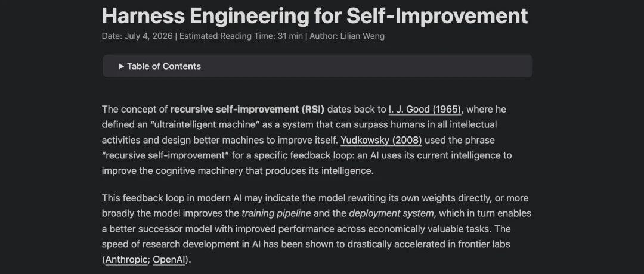Screen dimensions: 644x274
Task: Click empty area inside Table of Contents box
Action: pyautogui.click(x=366, y=66)
